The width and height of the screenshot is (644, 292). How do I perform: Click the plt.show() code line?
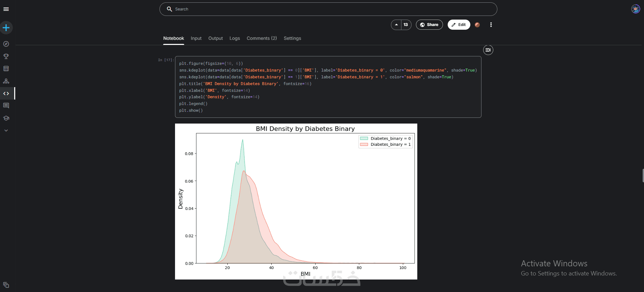(x=191, y=110)
